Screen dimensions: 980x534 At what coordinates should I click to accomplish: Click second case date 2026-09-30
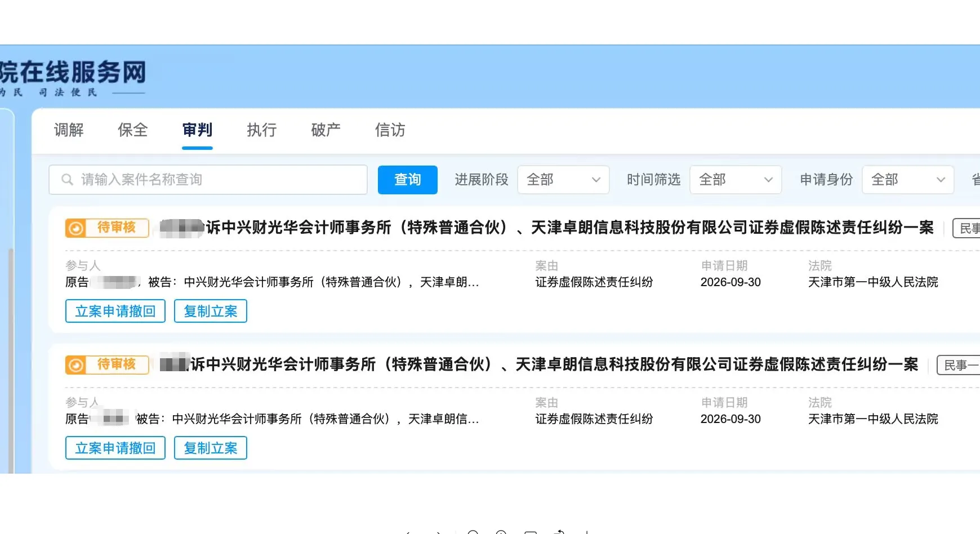(x=730, y=419)
